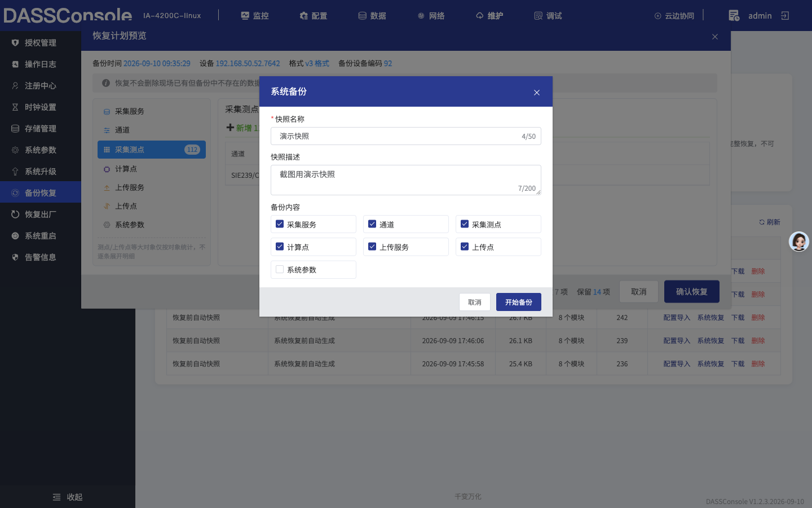
Task: Select 上传点 in restore preview list
Action: tap(152, 206)
